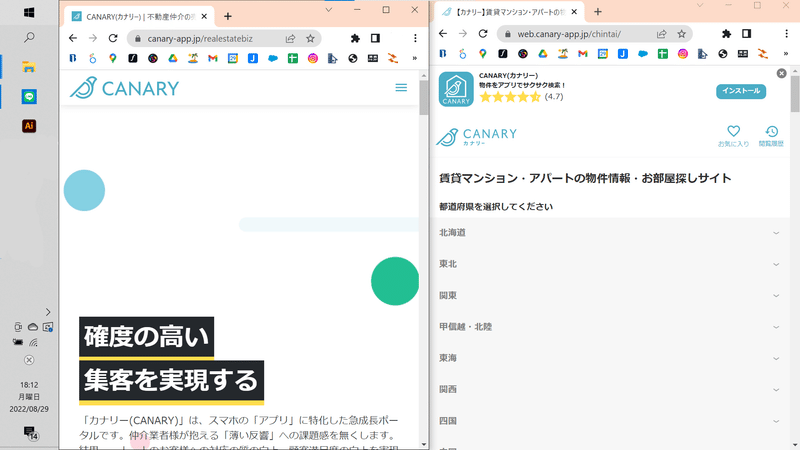Open a new tab in right window
Image resolution: width=800 pixels, height=450 pixels.
(x=597, y=11)
